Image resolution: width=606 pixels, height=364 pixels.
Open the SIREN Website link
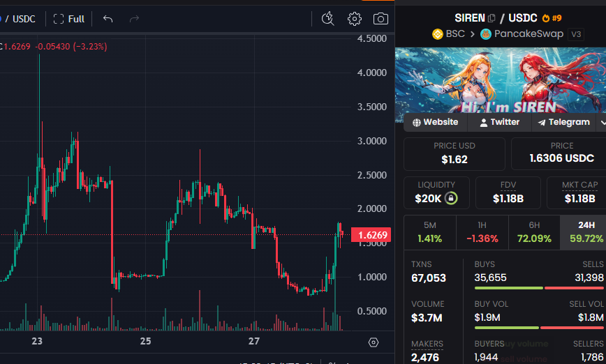tap(436, 122)
